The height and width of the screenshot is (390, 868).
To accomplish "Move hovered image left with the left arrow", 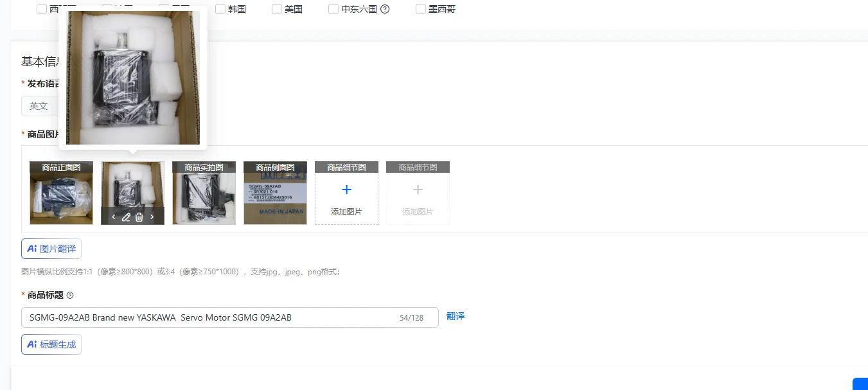I will click(x=114, y=217).
